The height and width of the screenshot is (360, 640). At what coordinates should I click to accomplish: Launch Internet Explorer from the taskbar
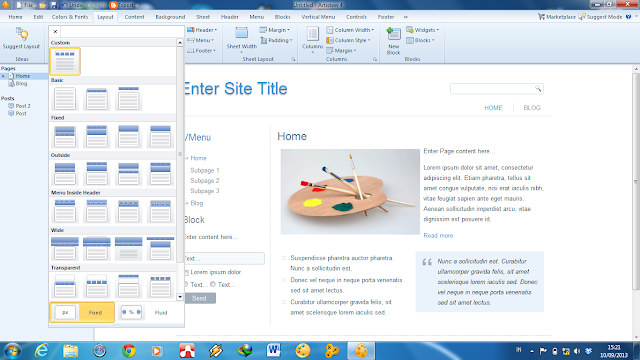pos(42,351)
